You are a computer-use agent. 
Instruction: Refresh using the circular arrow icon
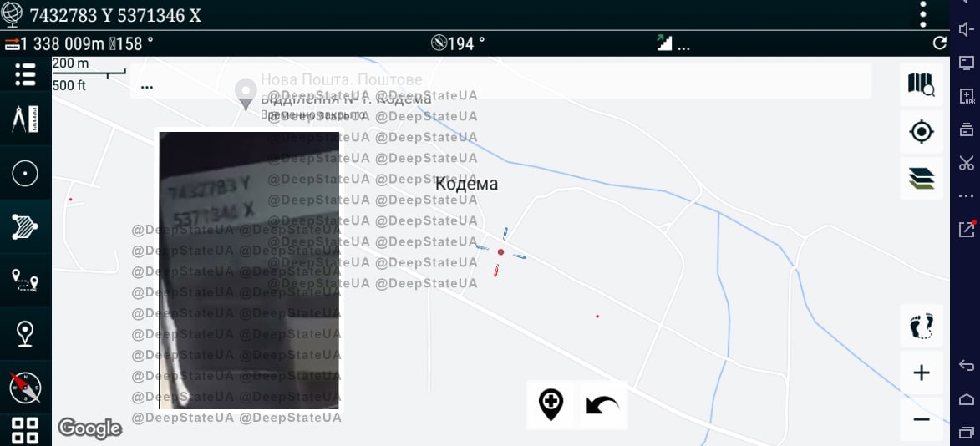(x=939, y=43)
